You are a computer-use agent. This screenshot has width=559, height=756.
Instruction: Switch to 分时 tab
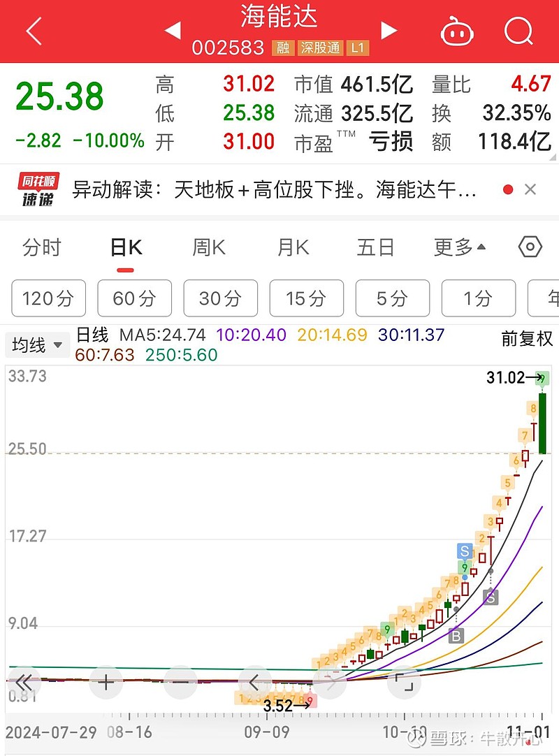pyautogui.click(x=42, y=247)
